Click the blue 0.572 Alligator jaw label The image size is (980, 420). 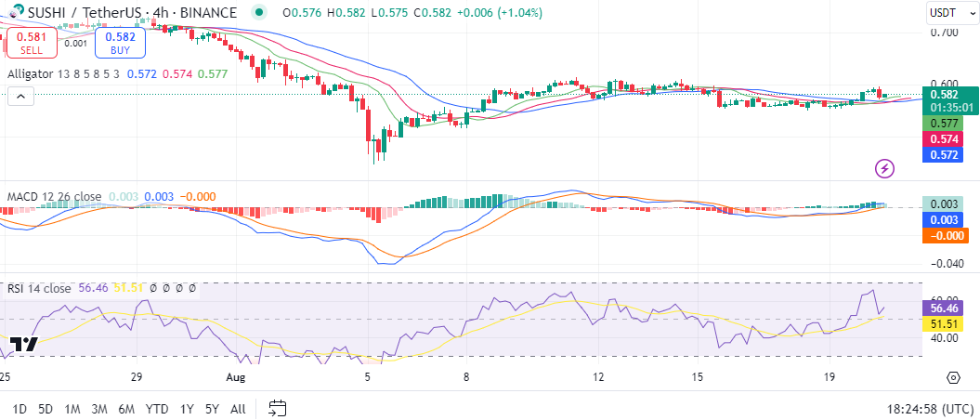pyautogui.click(x=943, y=154)
